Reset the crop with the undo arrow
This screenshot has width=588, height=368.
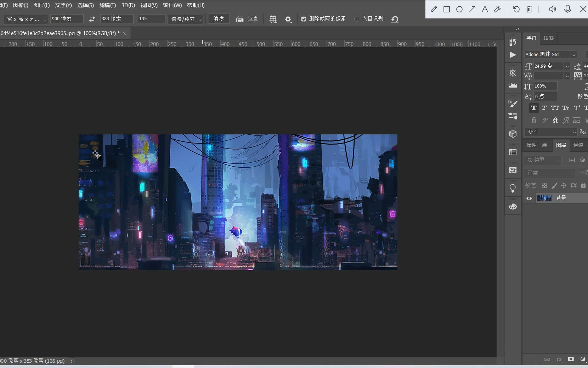395,19
